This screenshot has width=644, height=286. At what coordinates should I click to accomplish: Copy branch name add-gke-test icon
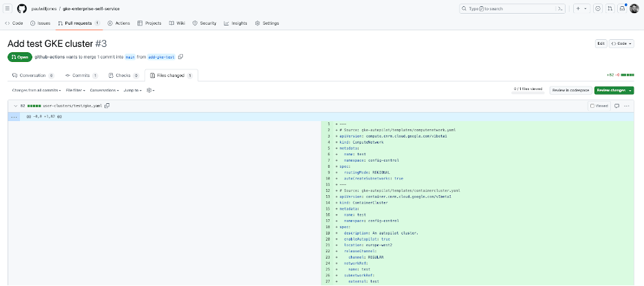[182, 56]
